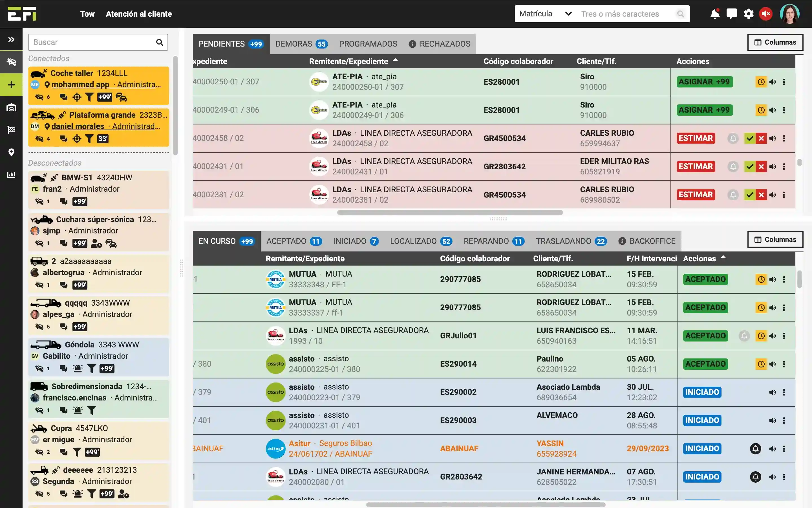
Task: Click filter funnel on Cupra vehicle card
Action: point(77,452)
